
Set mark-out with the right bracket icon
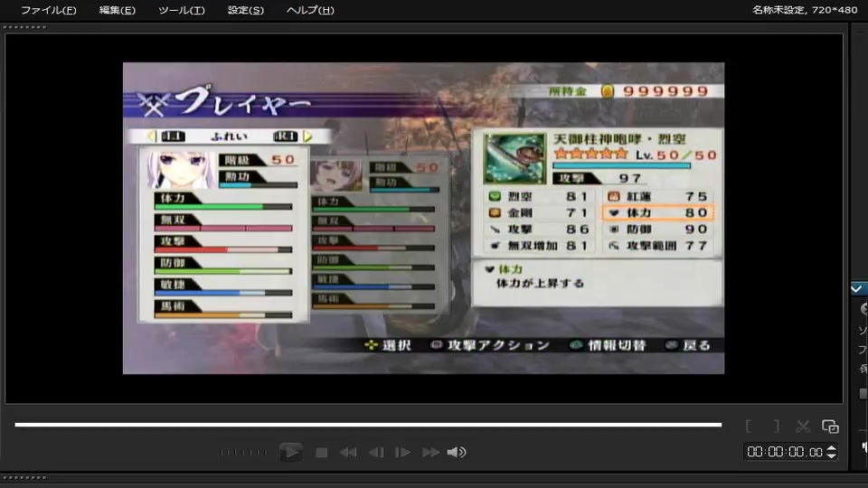pyautogui.click(x=777, y=426)
